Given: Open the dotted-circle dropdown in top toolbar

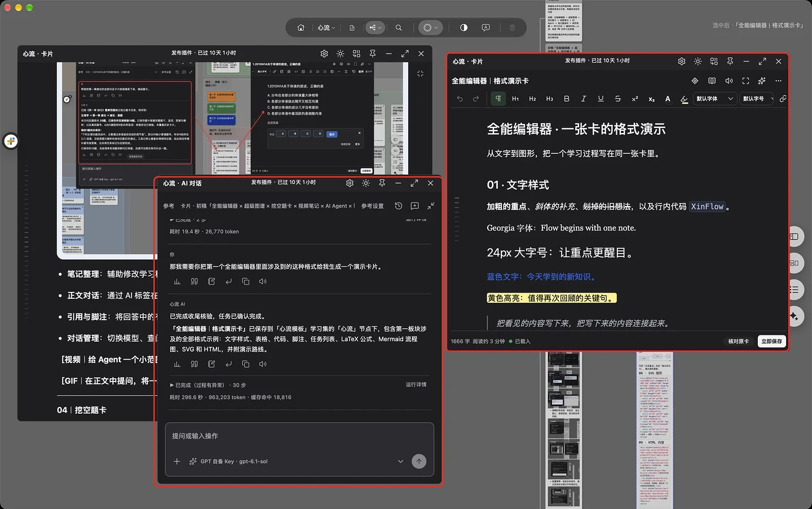Looking at the screenshot, I should (430, 28).
